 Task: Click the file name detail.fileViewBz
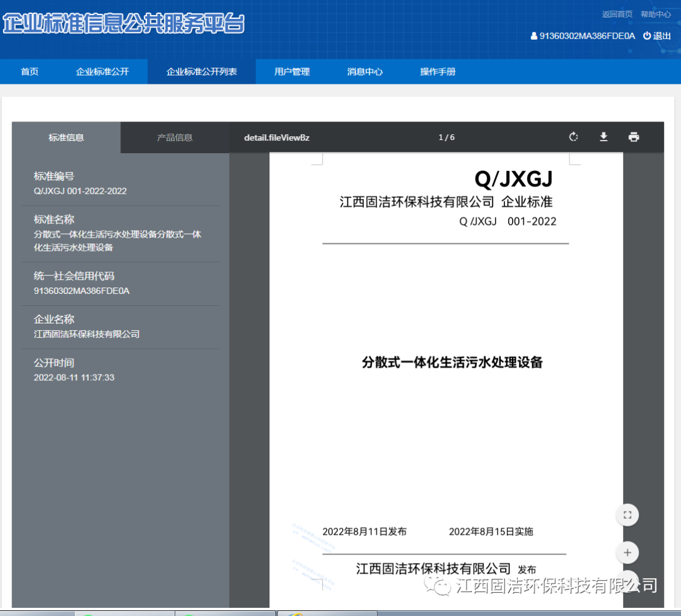277,137
